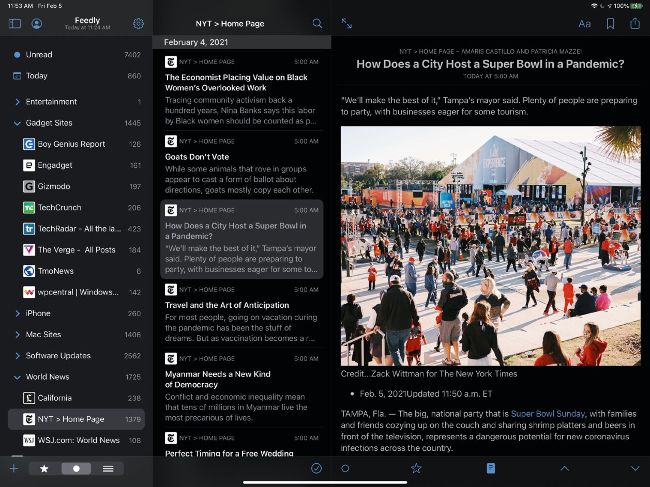Image resolution: width=650 pixels, height=487 pixels.
Task: Open the Super Bowl Sunday link
Action: point(545,412)
